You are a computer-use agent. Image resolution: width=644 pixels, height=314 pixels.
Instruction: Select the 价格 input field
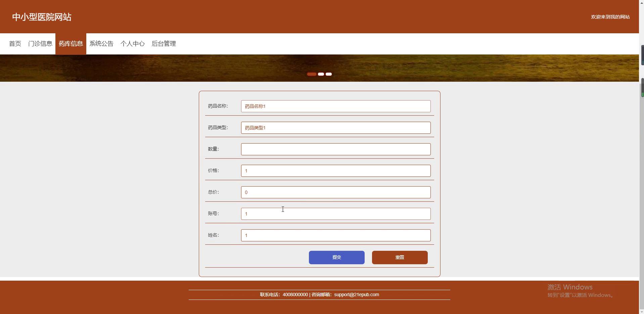click(336, 171)
